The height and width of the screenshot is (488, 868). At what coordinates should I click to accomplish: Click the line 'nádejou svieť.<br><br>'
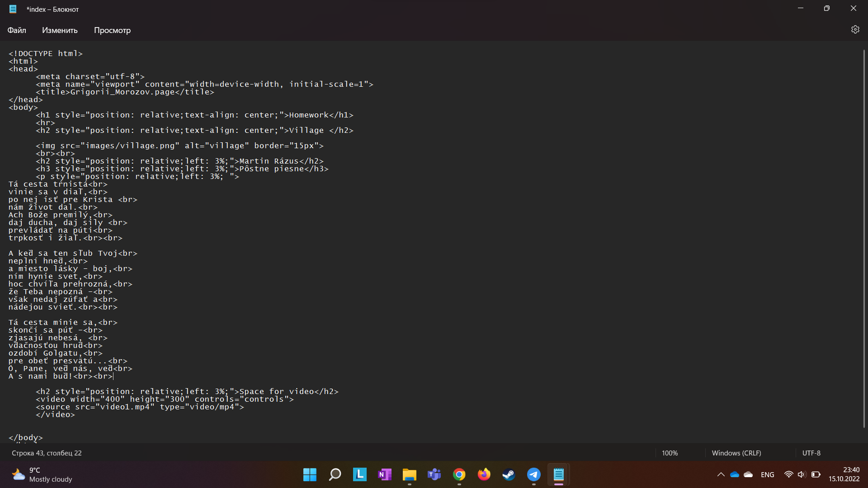tap(63, 307)
